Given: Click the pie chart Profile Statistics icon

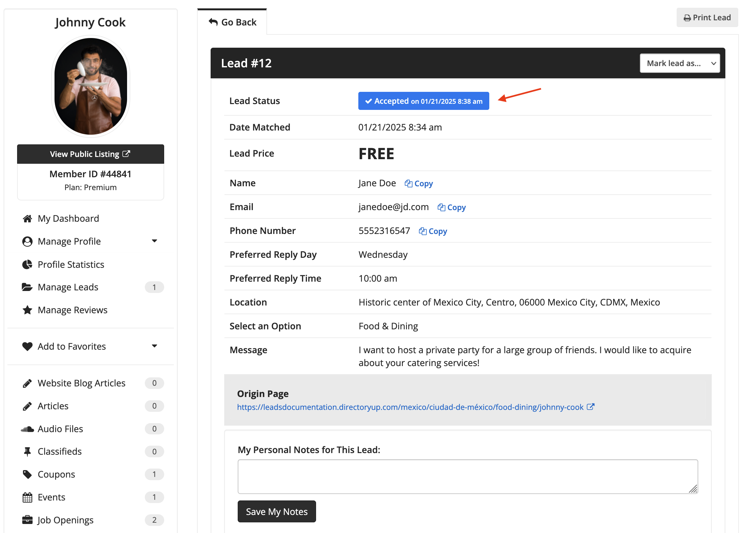Looking at the screenshot, I should click(27, 265).
